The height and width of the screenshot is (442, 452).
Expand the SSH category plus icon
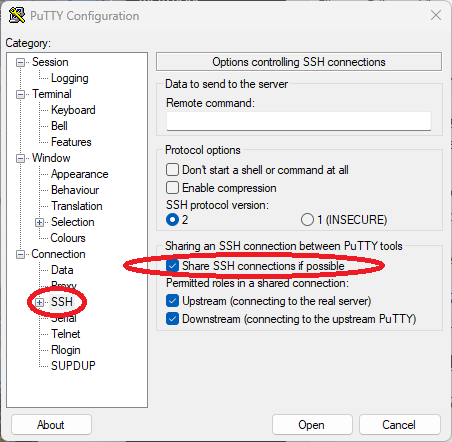(39, 302)
